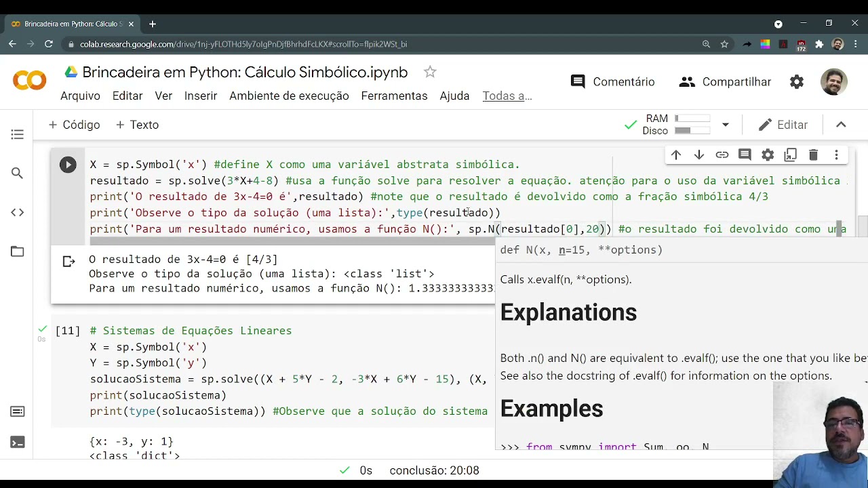Click the Editar mode button

click(x=783, y=125)
